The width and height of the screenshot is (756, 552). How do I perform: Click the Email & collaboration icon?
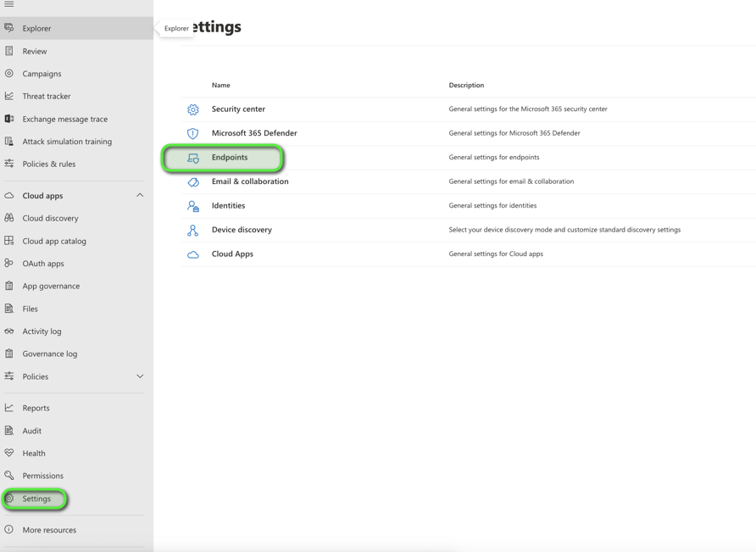click(x=193, y=181)
